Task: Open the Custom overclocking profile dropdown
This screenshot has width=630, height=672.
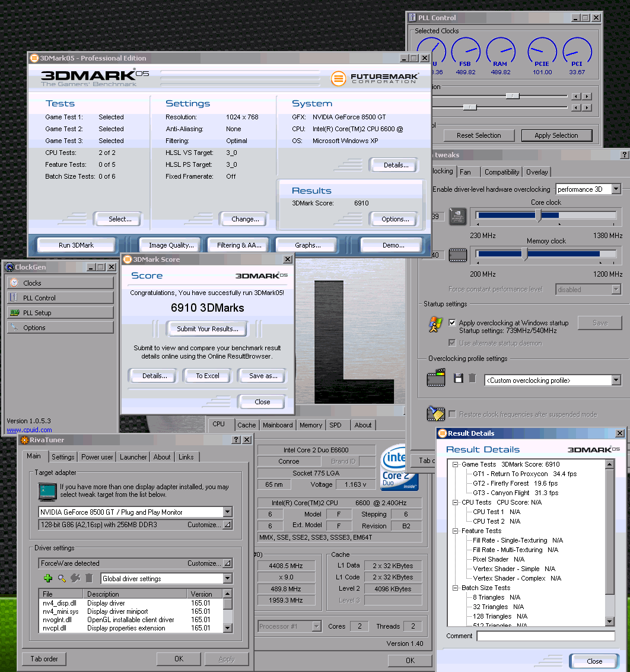Action: pos(616,380)
